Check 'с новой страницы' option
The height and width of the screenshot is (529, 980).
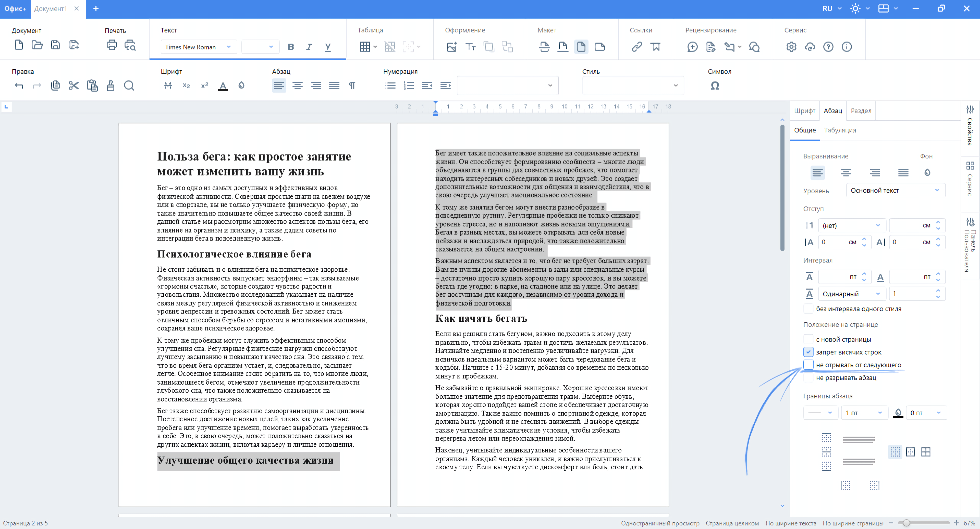point(808,339)
